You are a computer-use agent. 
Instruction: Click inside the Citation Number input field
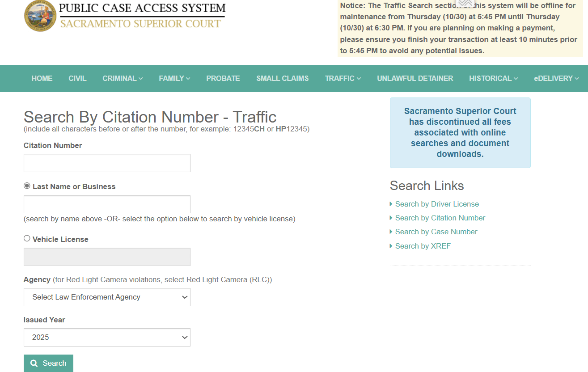107,163
